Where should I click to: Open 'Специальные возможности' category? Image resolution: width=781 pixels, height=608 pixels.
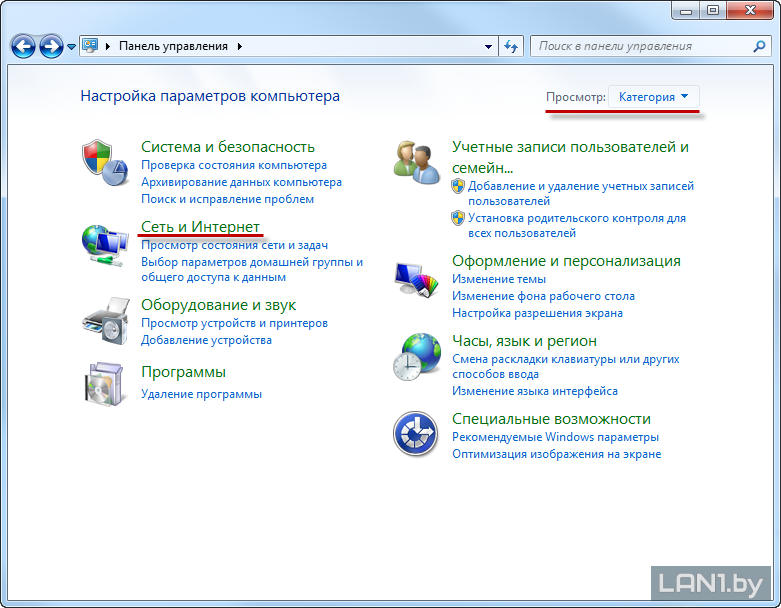click(x=551, y=419)
